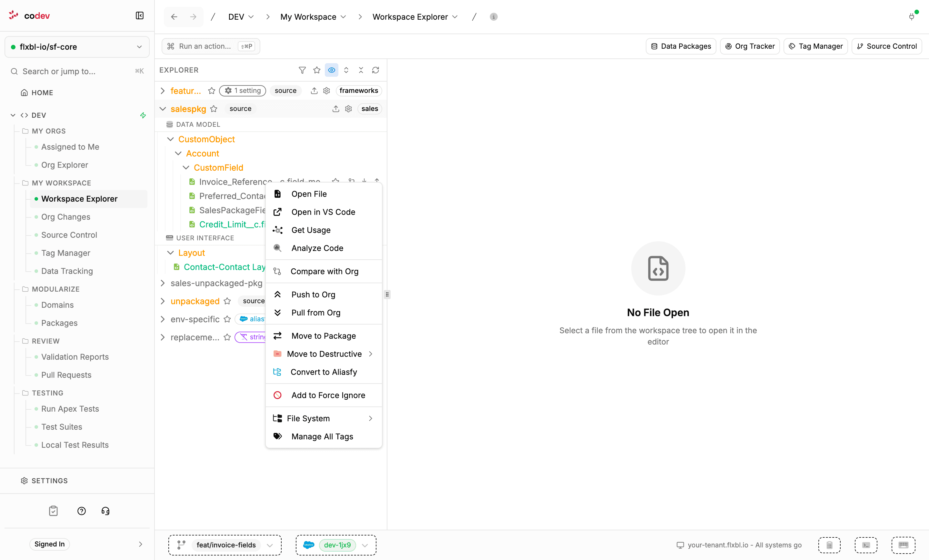Click the upload icon on the featur... row
This screenshot has width=929, height=560.
pyautogui.click(x=314, y=91)
